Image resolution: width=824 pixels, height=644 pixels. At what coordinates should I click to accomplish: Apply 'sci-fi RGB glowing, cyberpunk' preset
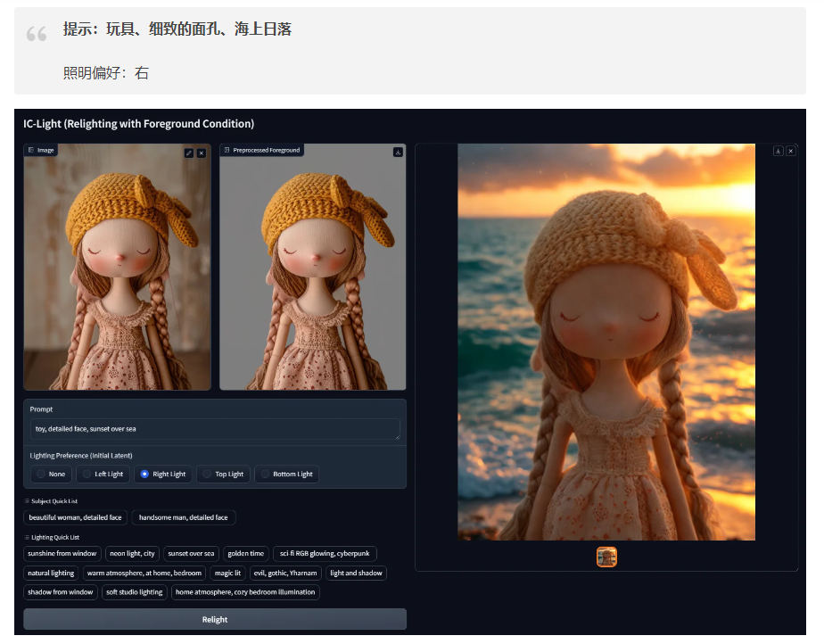[325, 553]
